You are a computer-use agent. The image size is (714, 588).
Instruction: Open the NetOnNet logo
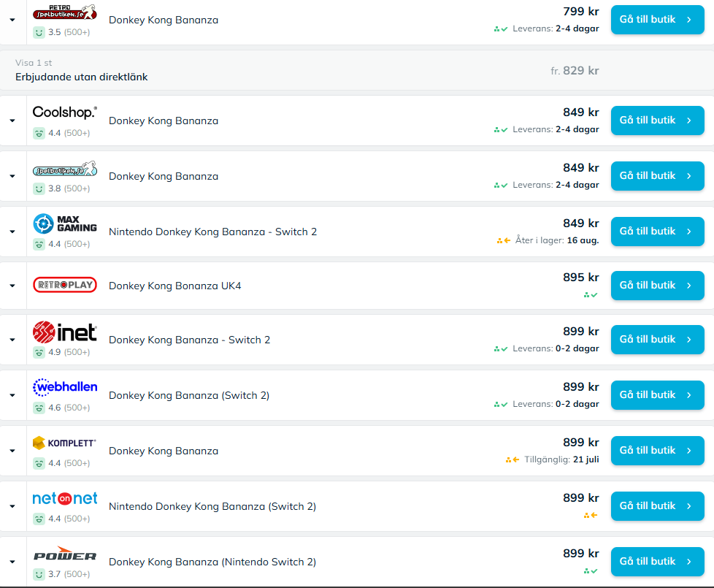click(65, 499)
